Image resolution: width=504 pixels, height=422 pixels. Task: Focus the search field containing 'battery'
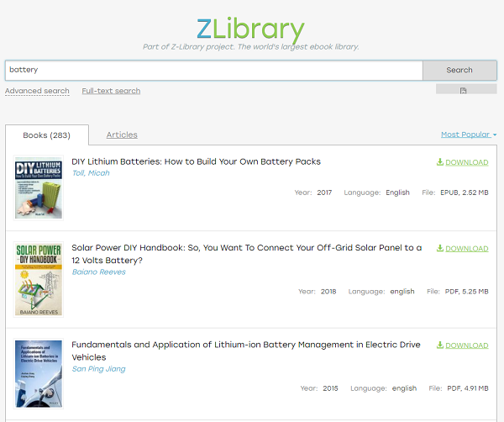(213, 70)
